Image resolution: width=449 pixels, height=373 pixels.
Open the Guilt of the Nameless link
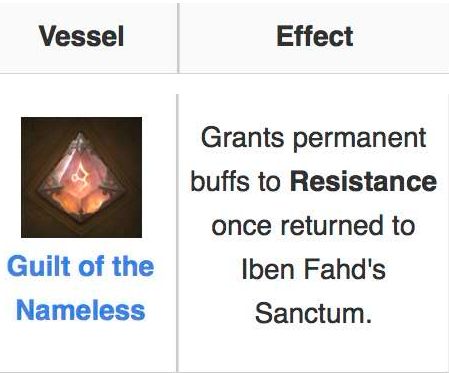pos(81,288)
